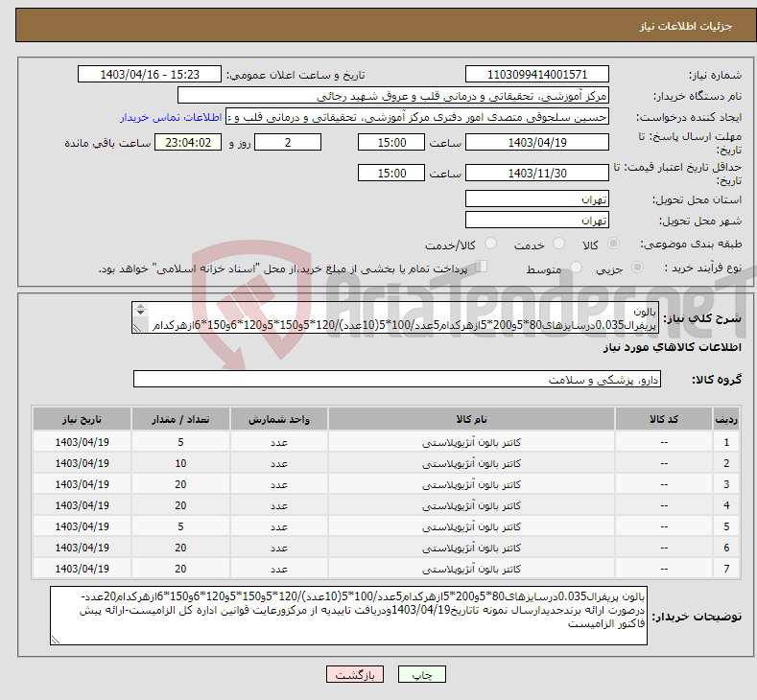Click the delivery province field تهران

pyautogui.click(x=537, y=198)
